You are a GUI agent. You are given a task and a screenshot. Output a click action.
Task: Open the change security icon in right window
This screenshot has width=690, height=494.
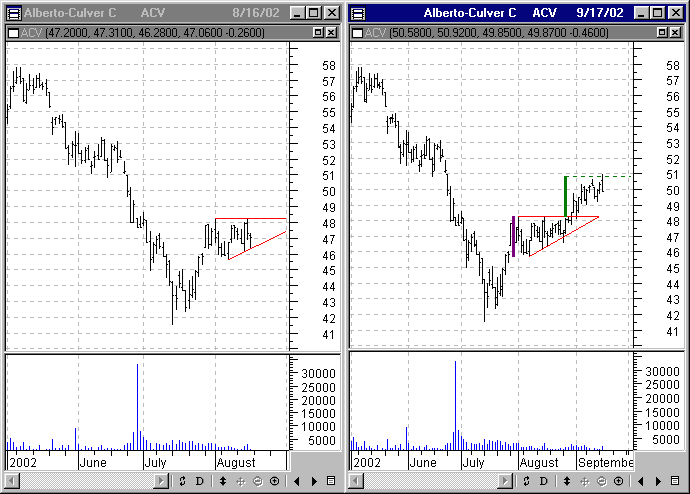[x=526, y=481]
